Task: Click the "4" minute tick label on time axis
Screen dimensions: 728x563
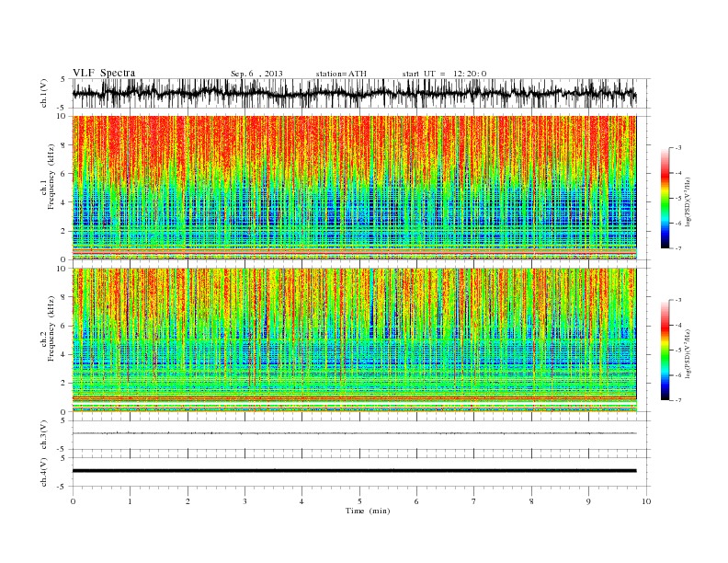Action: tap(301, 501)
